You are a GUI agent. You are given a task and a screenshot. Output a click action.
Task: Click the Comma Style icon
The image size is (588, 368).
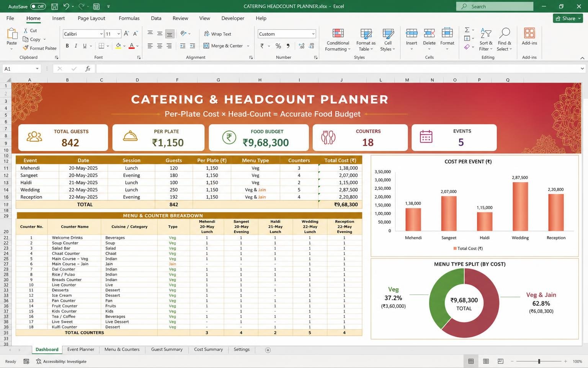pyautogui.click(x=288, y=46)
